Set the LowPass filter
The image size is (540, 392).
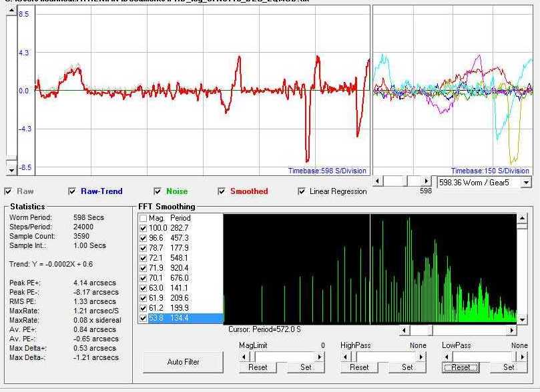pyautogui.click(x=509, y=367)
